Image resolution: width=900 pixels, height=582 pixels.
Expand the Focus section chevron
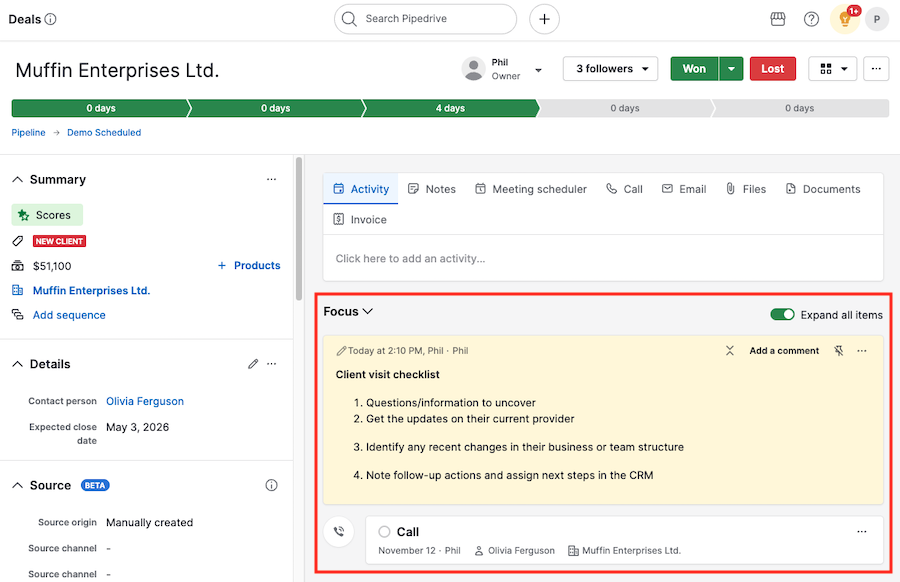(x=368, y=312)
